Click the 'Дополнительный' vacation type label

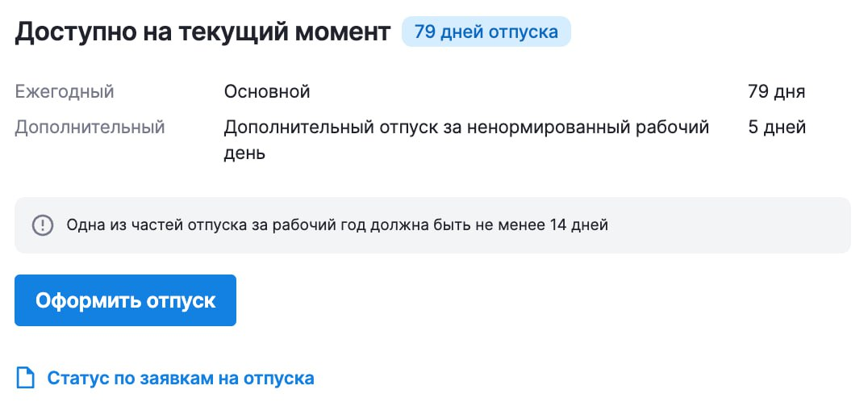coord(90,128)
